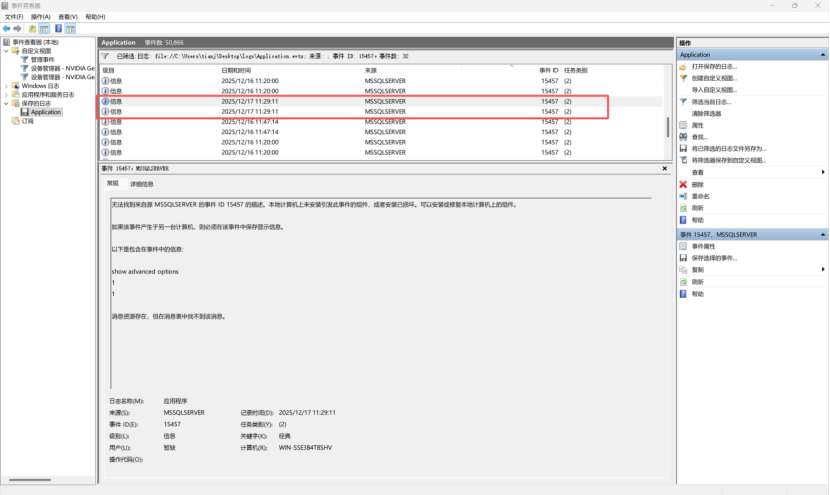Switch to the 详细信息 tab
Image resolution: width=830 pixels, height=495 pixels.
click(142, 184)
